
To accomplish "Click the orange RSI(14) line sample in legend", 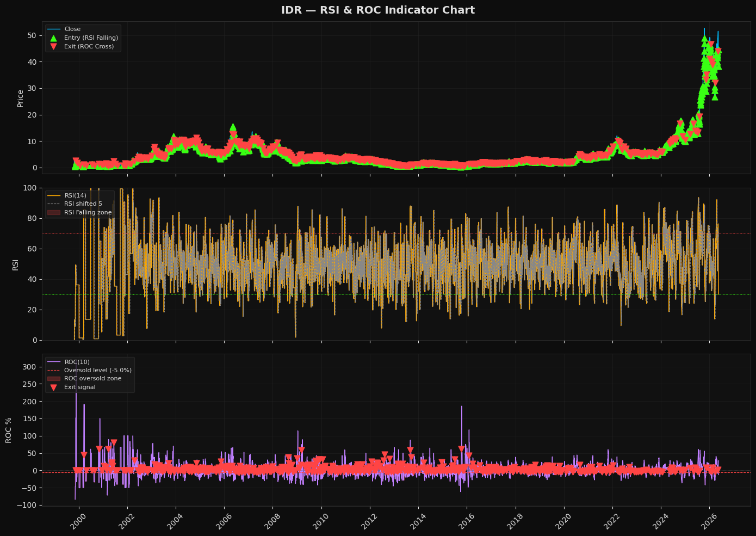I will 53,195.
